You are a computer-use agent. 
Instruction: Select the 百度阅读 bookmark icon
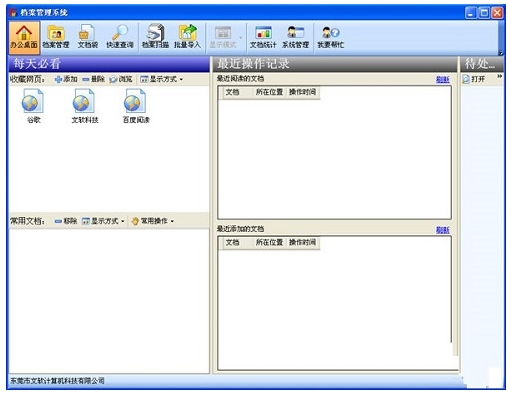click(x=136, y=106)
